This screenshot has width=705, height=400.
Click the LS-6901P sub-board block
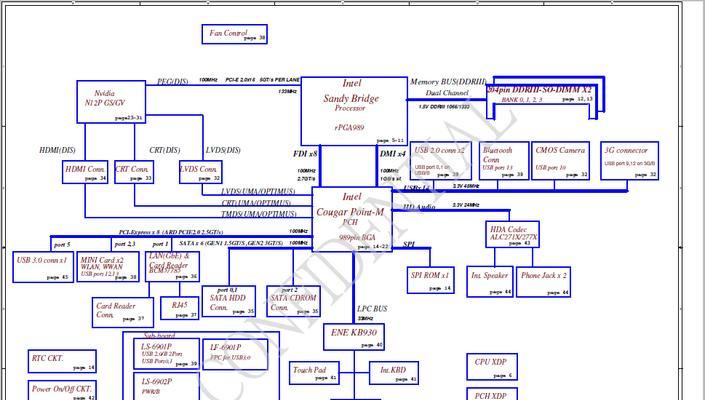pos(166,354)
